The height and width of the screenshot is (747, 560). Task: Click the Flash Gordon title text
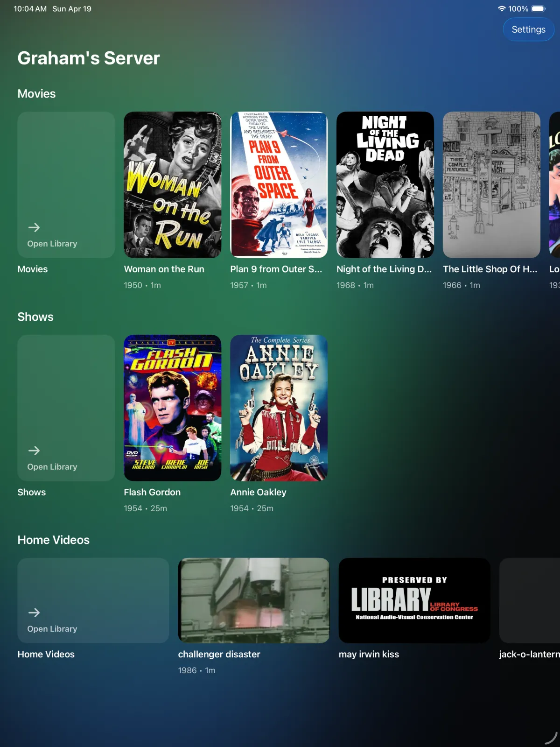pyautogui.click(x=152, y=493)
